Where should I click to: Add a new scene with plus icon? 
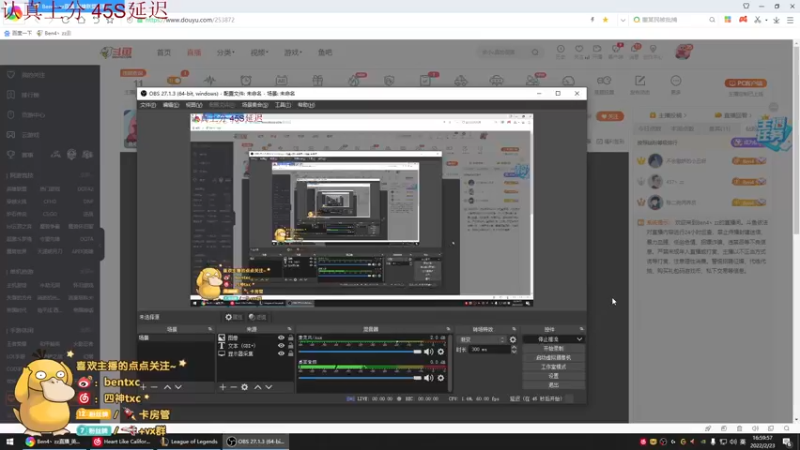point(143,387)
